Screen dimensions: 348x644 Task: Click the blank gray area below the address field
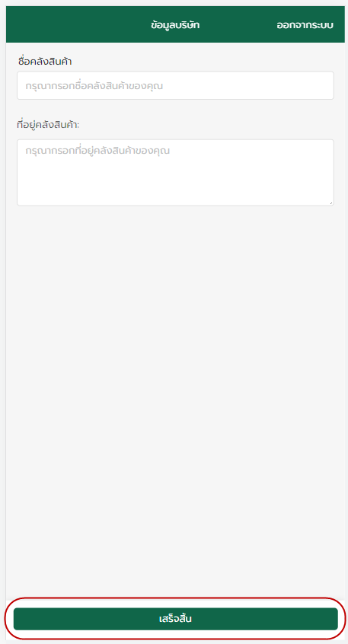175,391
